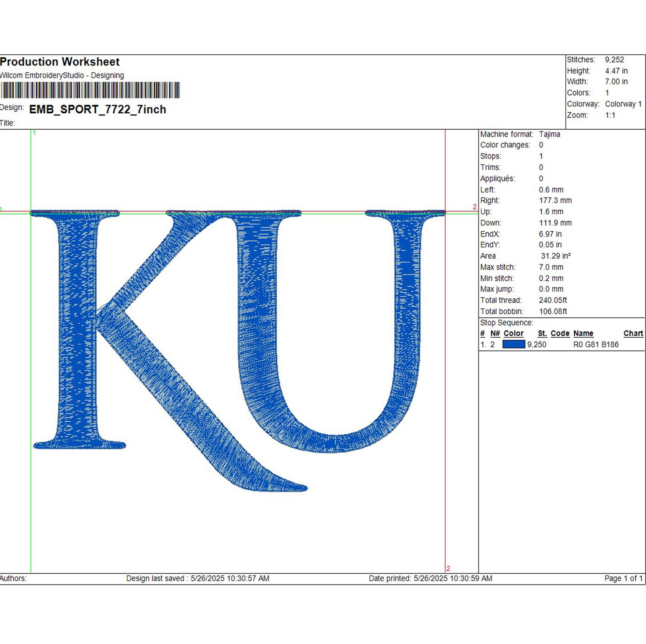Select the max jump value "0.0 mm"
646x644 pixels.
[x=551, y=289]
